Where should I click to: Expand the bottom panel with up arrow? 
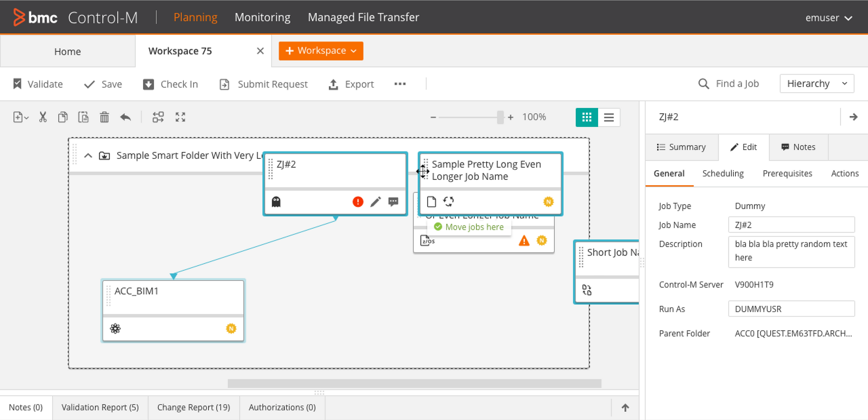coord(625,408)
